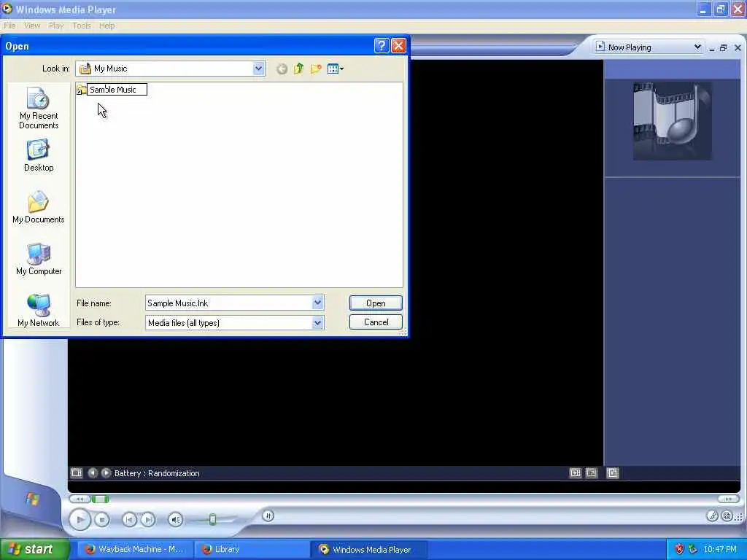Click the Open button in dialog
The image size is (747, 560).
tap(376, 303)
